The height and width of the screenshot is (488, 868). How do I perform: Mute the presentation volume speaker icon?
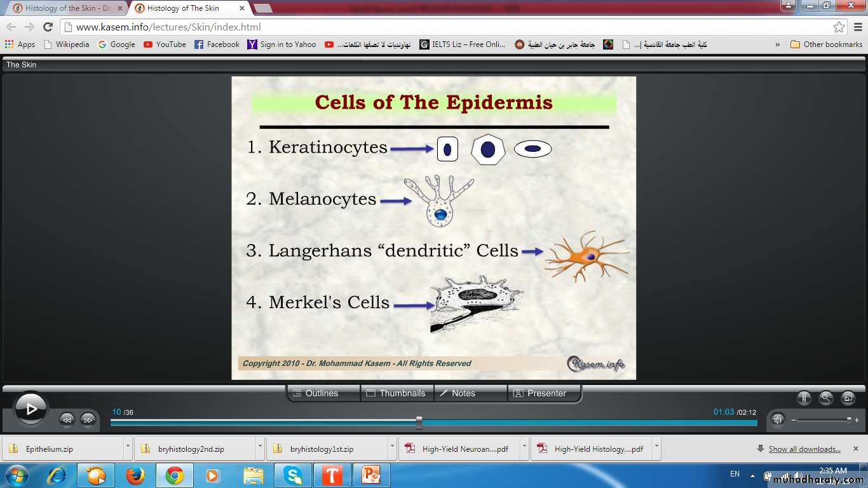click(777, 419)
